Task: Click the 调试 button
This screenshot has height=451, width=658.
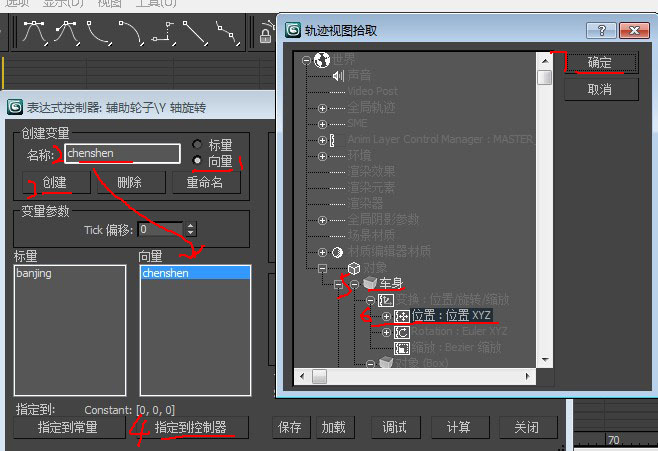Action: pyautogui.click(x=395, y=427)
